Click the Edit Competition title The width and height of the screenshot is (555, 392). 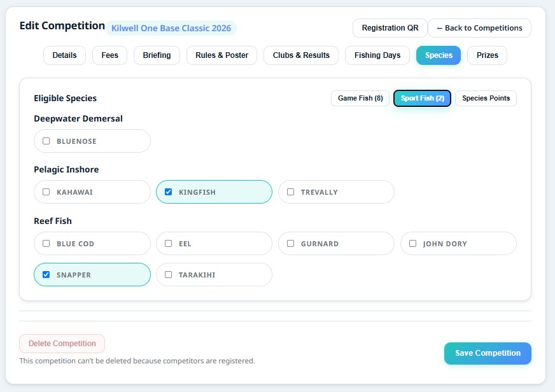pyautogui.click(x=62, y=25)
